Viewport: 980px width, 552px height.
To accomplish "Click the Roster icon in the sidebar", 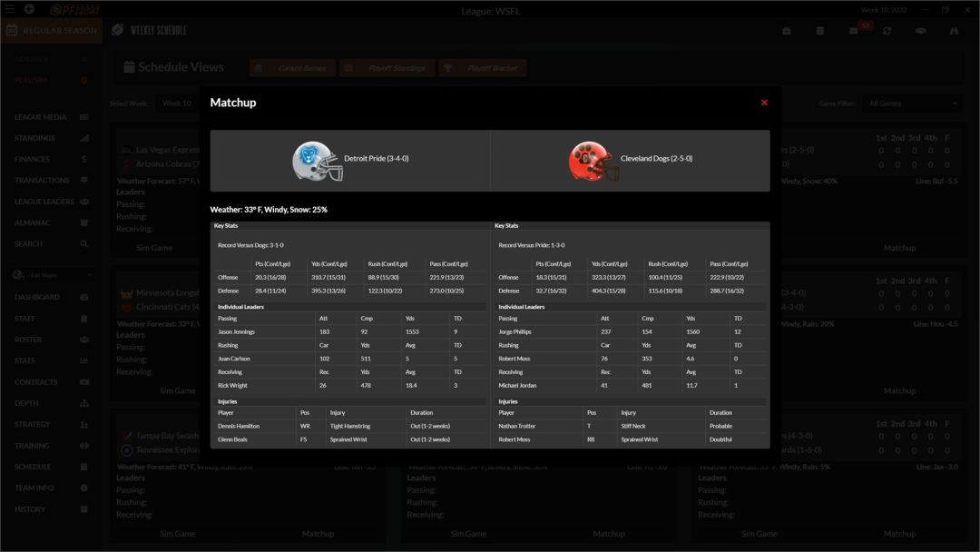I will pyautogui.click(x=84, y=340).
